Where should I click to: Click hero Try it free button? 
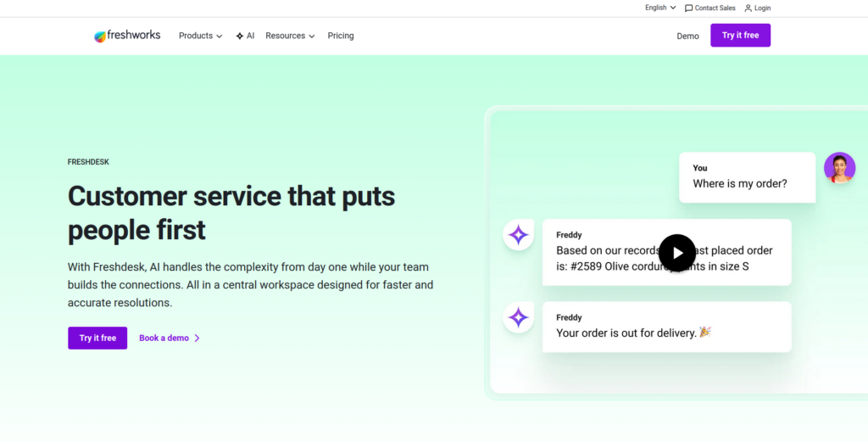pos(97,338)
